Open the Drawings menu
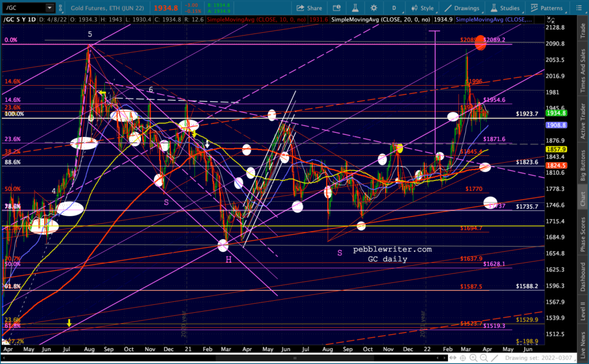 (x=461, y=8)
